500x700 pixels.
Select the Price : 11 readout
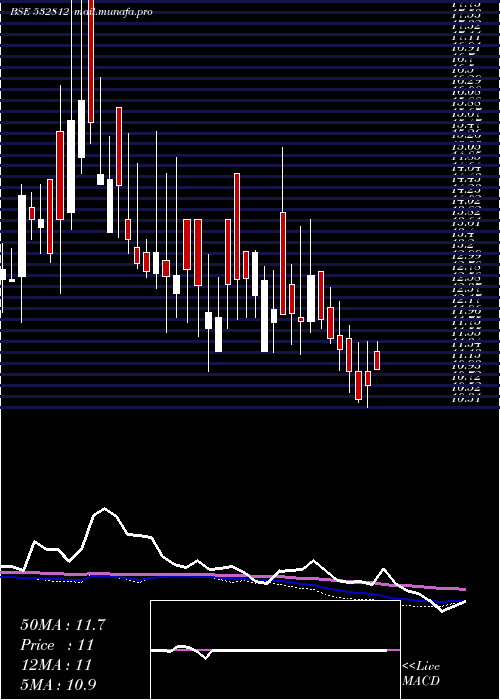[x=57, y=645]
